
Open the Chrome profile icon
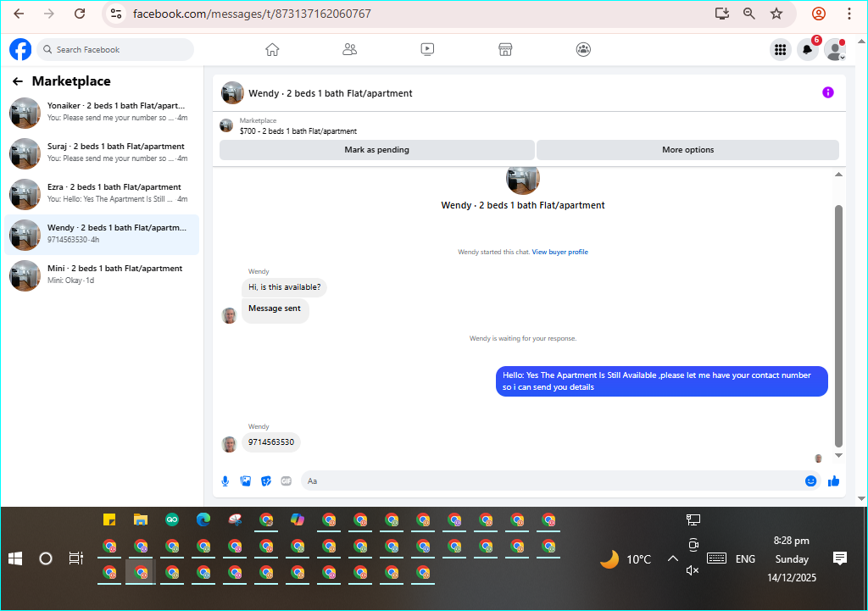819,14
